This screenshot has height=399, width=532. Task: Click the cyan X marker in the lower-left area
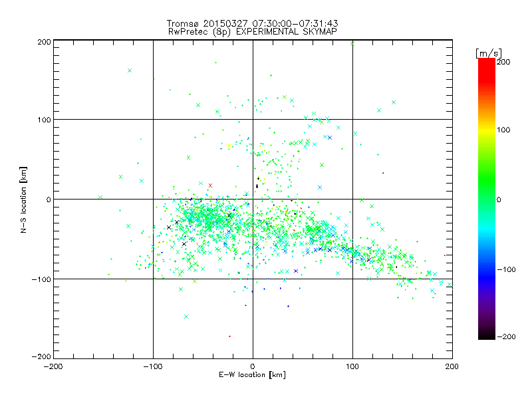[186, 317]
